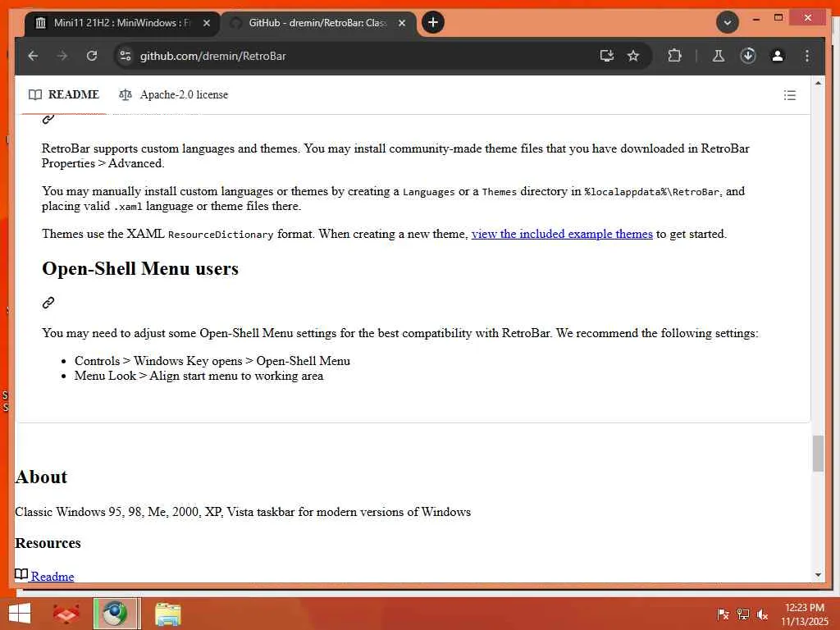Open the red bird app in taskbar
The height and width of the screenshot is (630, 840).
(x=66, y=614)
